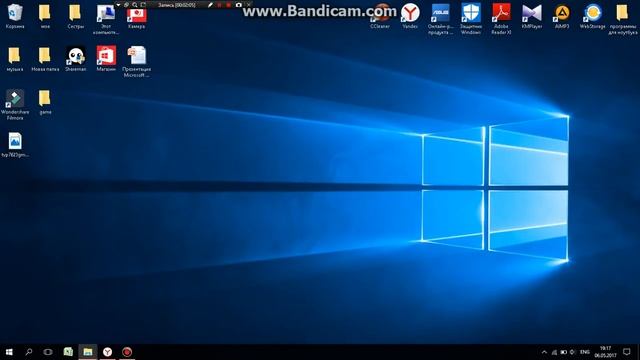Open the Презентация Microsoft PowerPoint file
This screenshot has height=360, width=640.
(x=136, y=61)
